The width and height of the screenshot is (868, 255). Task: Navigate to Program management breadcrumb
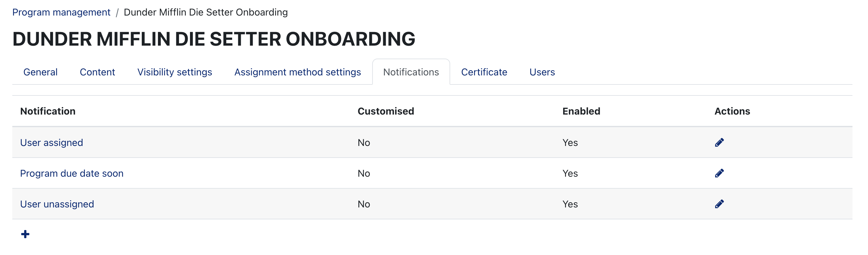[61, 13]
